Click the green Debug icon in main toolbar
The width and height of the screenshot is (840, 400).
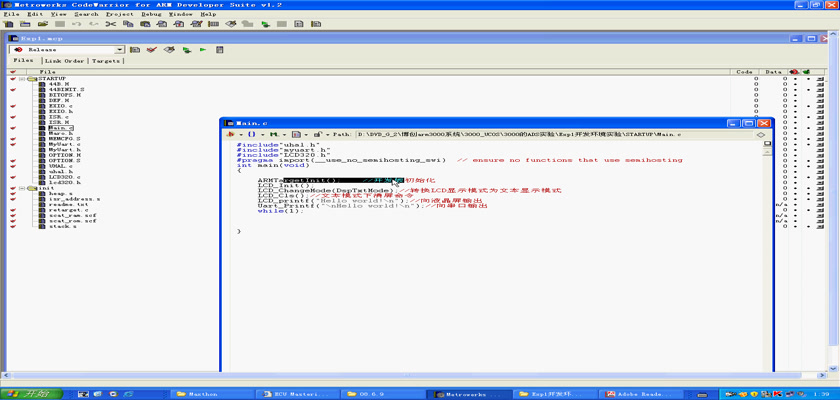[x=265, y=24]
